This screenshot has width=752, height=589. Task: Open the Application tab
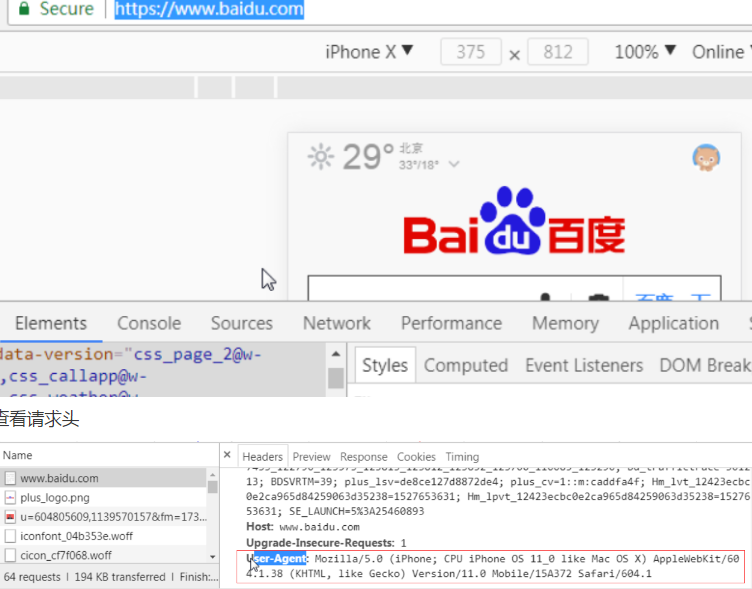coord(674,323)
